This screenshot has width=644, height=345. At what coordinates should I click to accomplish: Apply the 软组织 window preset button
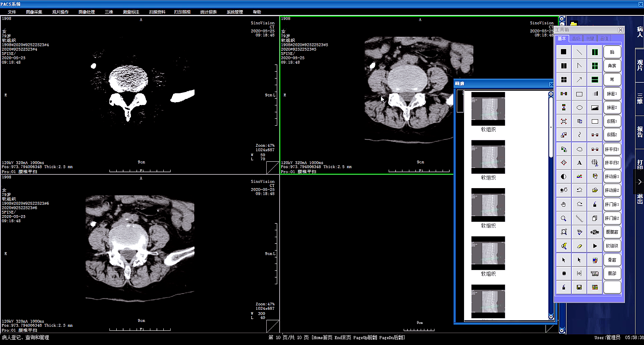tap(612, 246)
